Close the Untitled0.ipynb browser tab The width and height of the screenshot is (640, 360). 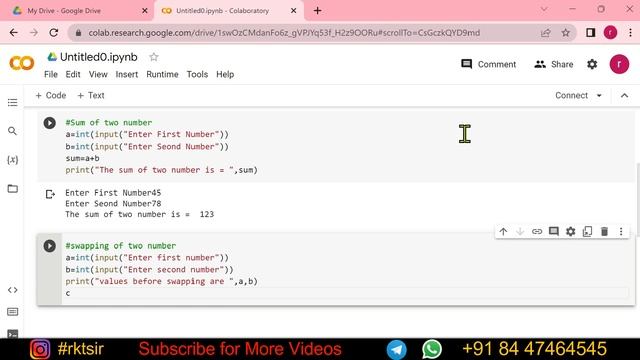pos(293,11)
